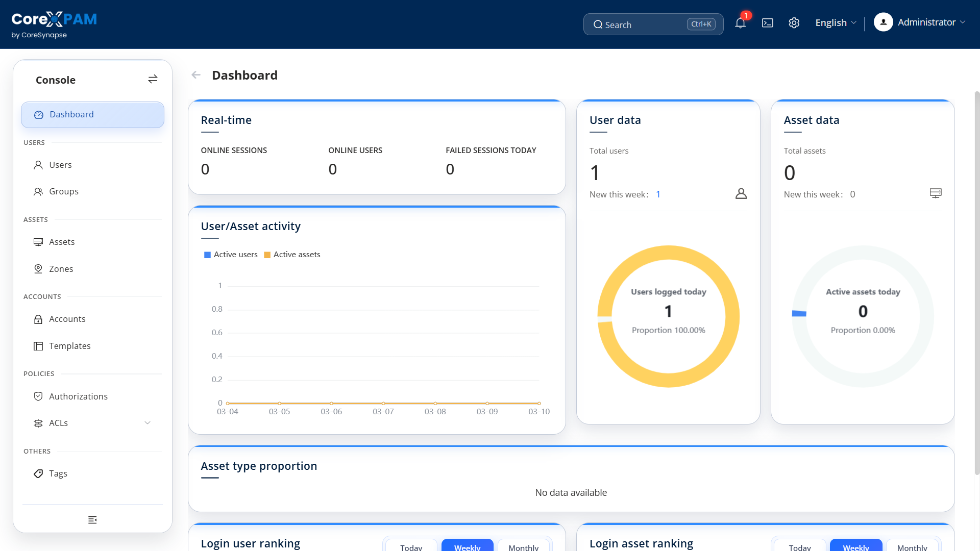
Task: Click the user icon in User data
Action: (741, 193)
